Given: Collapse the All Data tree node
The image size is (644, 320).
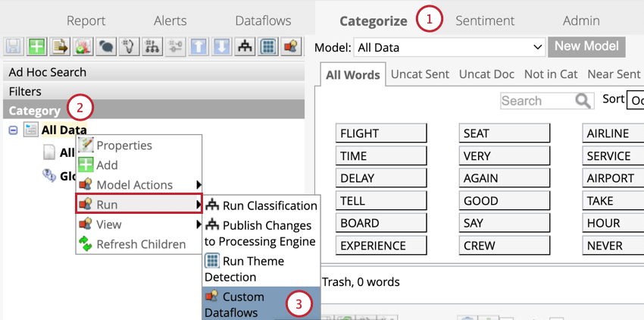Looking at the screenshot, I should click(x=14, y=130).
